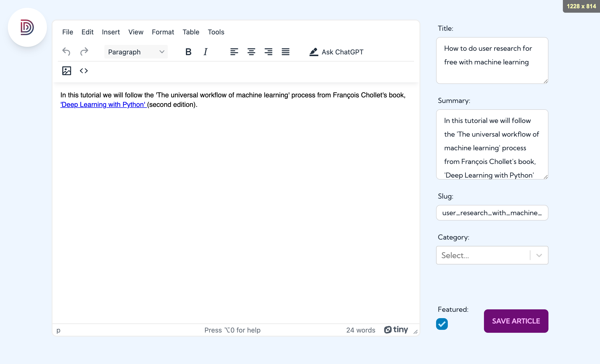Follow the 'Deep Learning with Python' link
The width and height of the screenshot is (600, 364).
click(x=104, y=104)
